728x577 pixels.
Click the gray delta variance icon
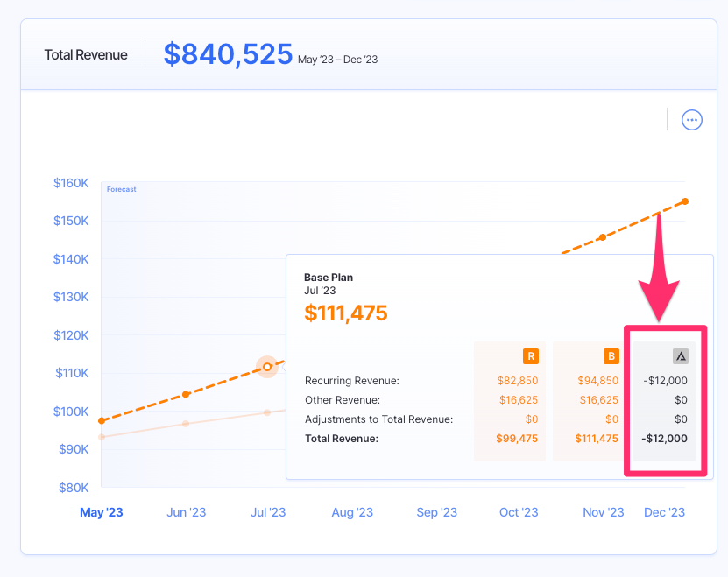[x=680, y=356]
